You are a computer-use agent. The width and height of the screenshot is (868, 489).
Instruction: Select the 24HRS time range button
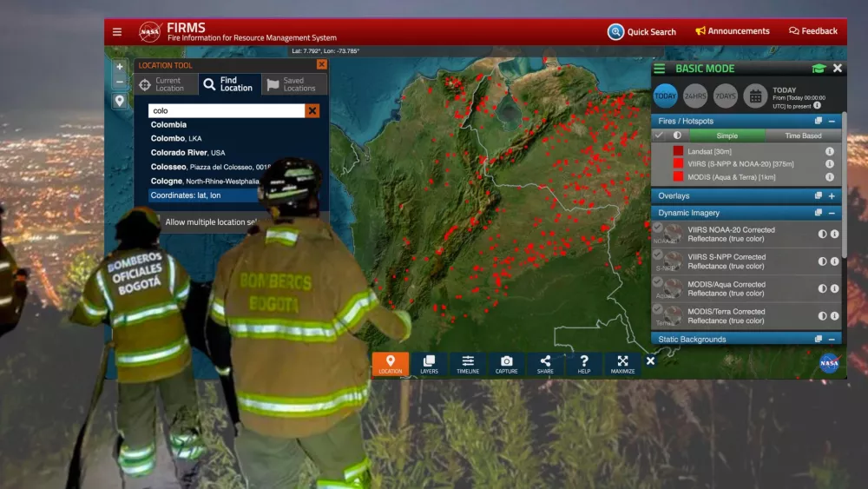[694, 96]
